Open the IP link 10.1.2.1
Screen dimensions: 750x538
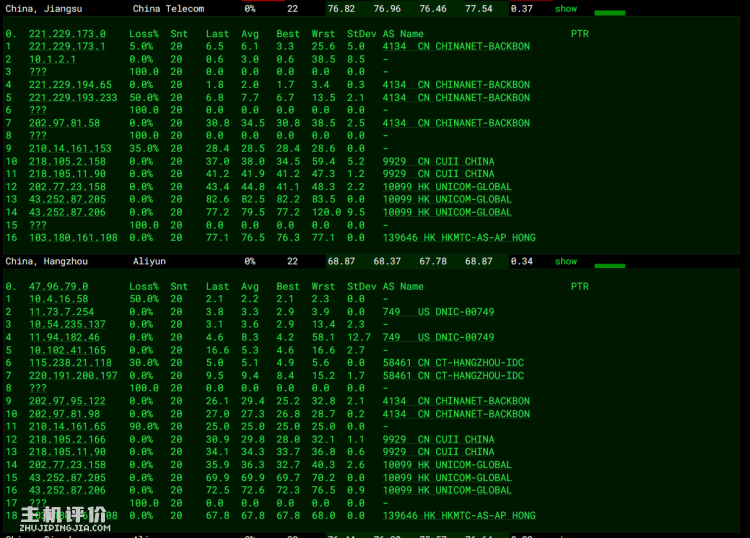pos(52,59)
